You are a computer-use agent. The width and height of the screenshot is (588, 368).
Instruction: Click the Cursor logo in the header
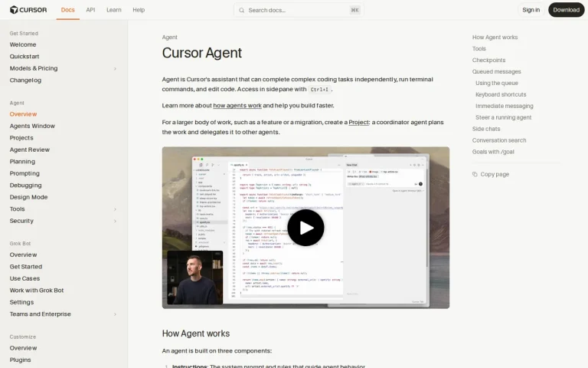click(x=28, y=10)
